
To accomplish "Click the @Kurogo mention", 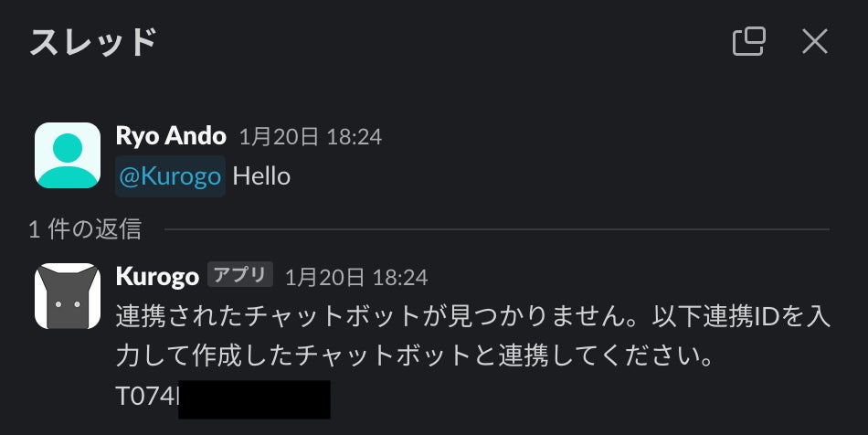I will coord(170,175).
